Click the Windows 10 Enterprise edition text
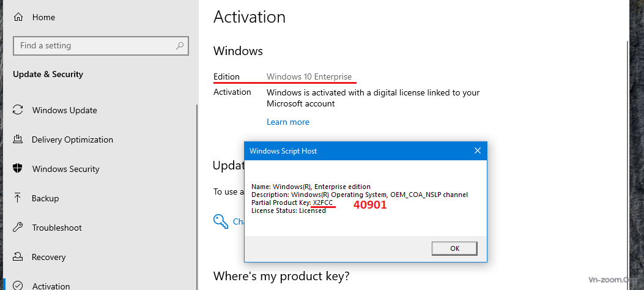Viewport: 644px width, 290px height. (309, 77)
